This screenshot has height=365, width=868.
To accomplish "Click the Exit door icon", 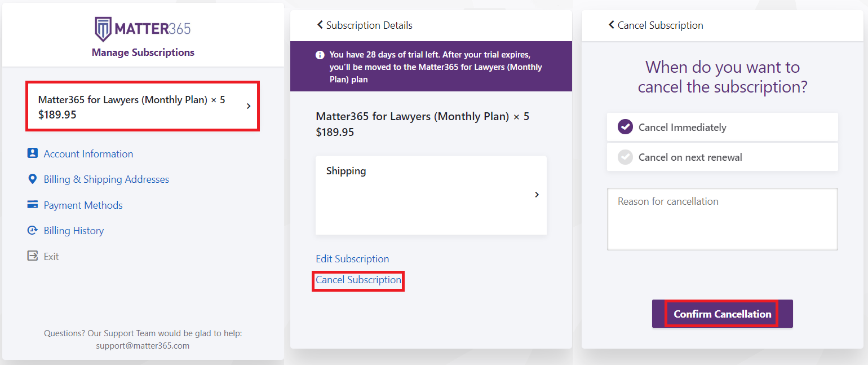I will coord(32,256).
